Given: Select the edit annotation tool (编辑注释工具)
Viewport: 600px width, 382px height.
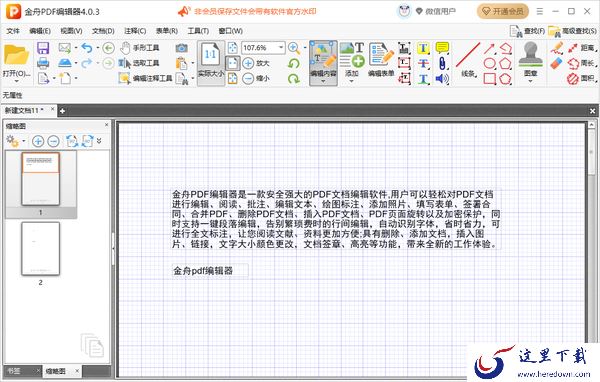Looking at the screenshot, I should pyautogui.click(x=145, y=78).
